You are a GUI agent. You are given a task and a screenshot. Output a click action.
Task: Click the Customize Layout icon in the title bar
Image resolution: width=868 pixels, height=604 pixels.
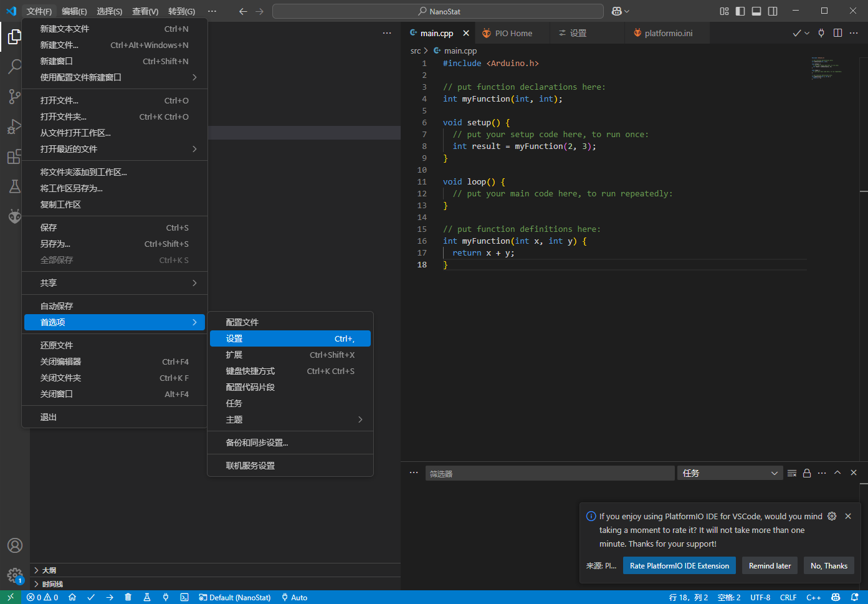point(724,11)
